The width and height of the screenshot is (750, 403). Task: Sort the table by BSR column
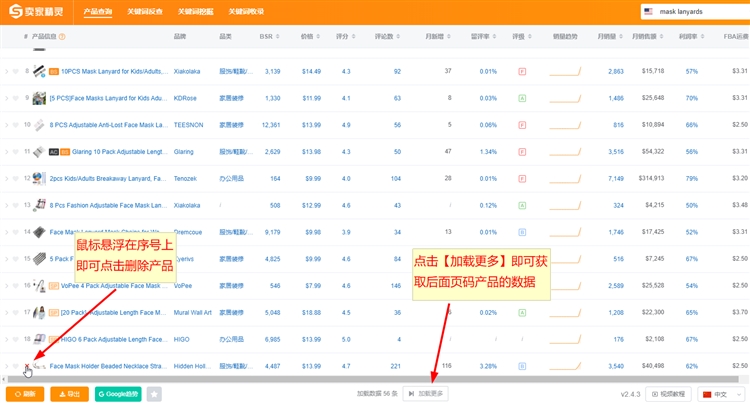pos(269,36)
